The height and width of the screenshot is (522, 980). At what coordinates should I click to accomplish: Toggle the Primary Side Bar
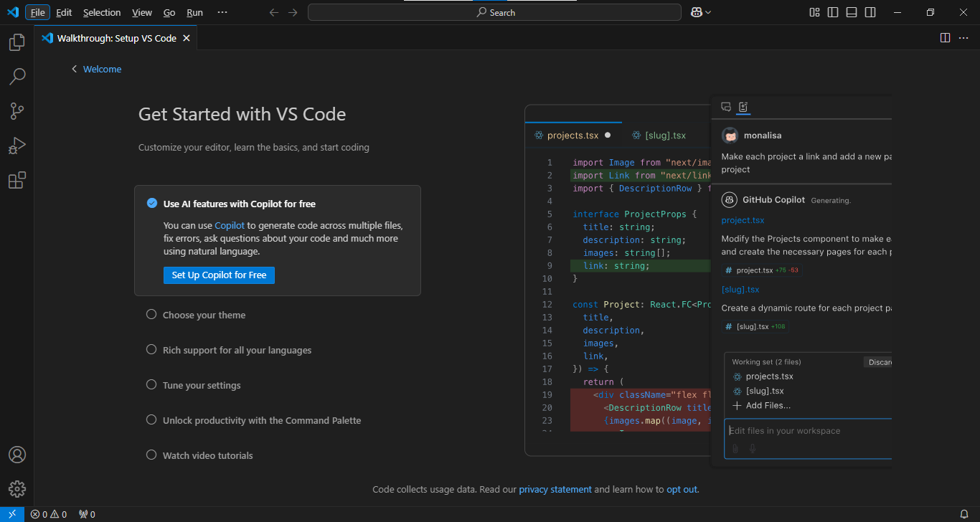click(x=833, y=12)
